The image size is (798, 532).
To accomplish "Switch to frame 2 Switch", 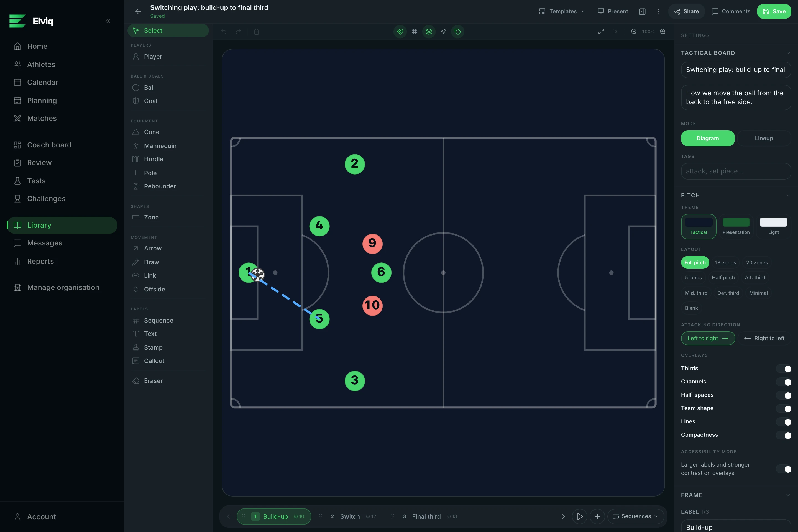I will point(349,516).
